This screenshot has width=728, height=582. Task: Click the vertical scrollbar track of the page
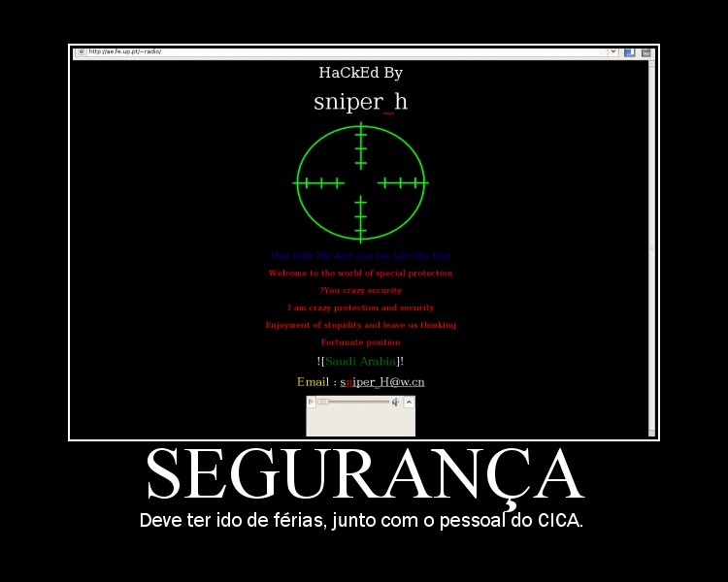click(651, 242)
